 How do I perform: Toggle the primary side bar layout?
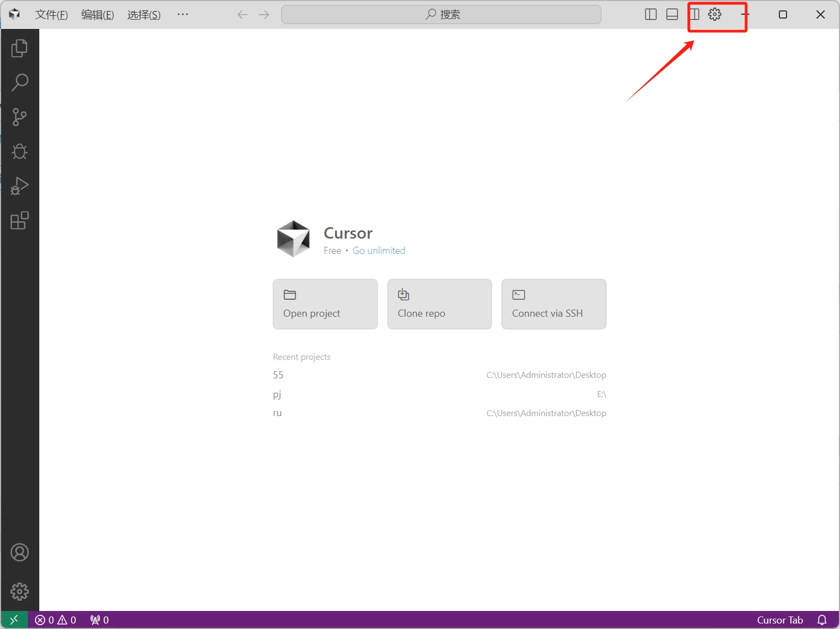[651, 15]
